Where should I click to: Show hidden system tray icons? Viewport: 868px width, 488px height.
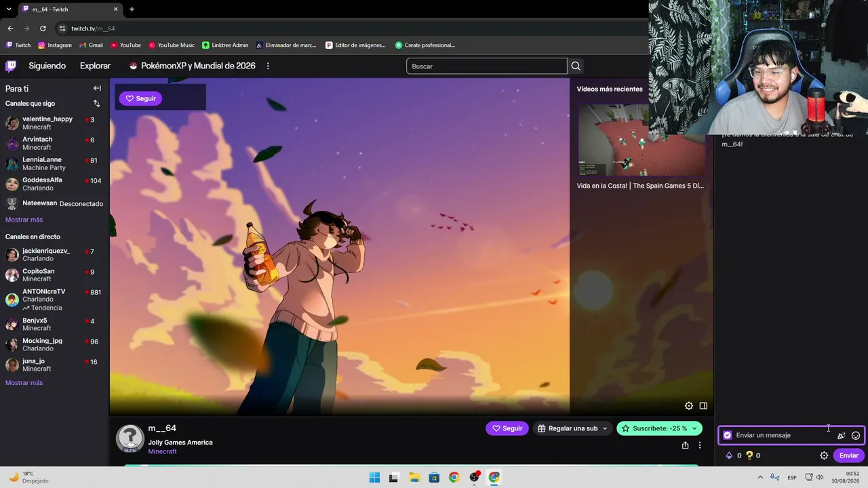click(760, 477)
